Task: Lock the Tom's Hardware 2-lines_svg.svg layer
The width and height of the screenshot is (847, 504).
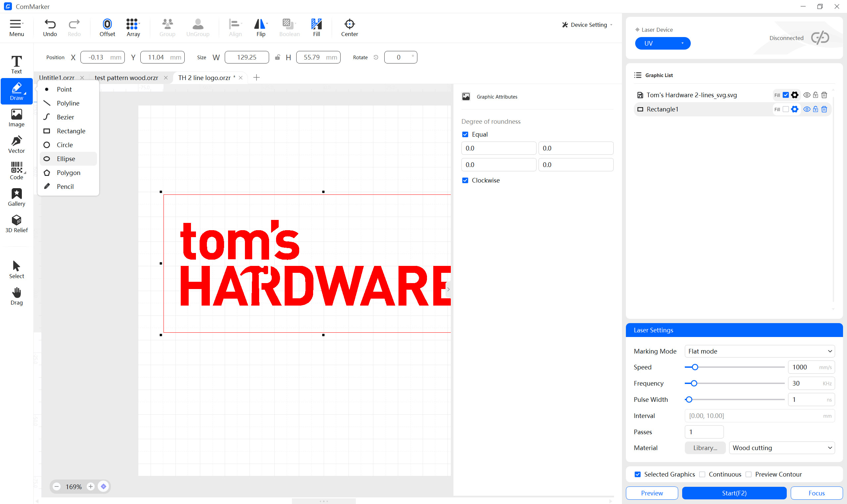Action: [815, 95]
